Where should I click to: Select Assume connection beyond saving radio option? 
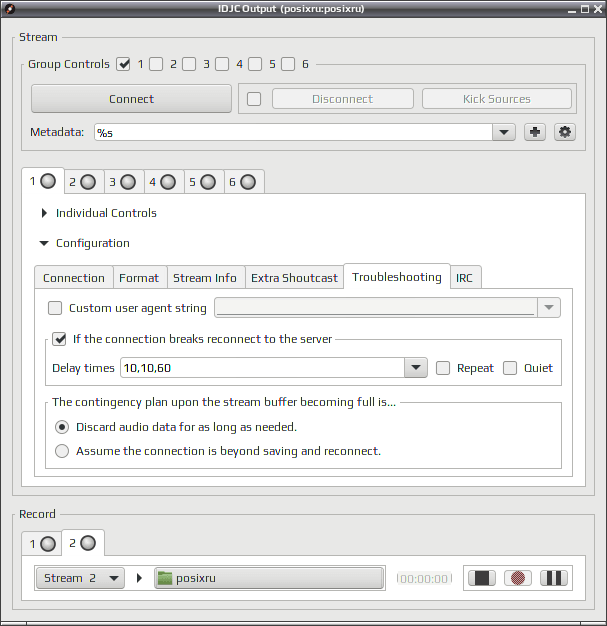[x=62, y=451]
